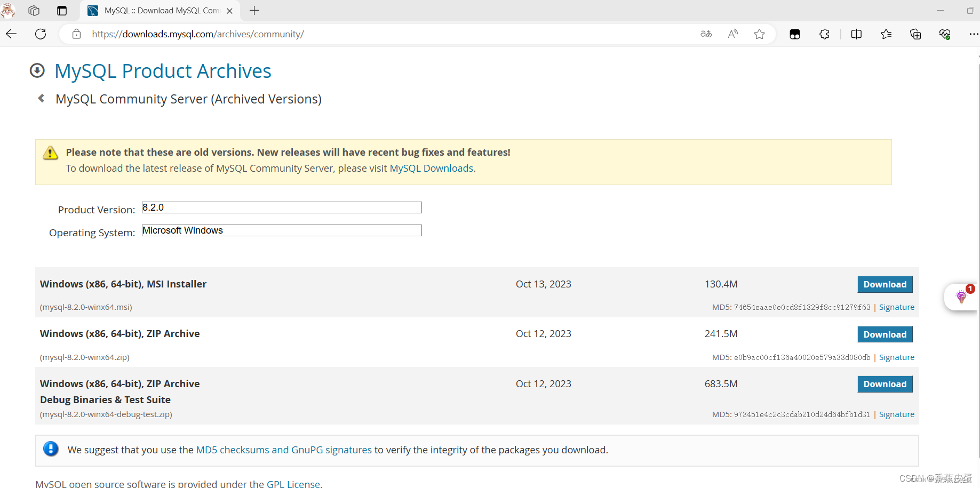Screen dimensions: 980x488
Task: Open the Product Version 8.2.0 dropdown
Action: coord(282,207)
